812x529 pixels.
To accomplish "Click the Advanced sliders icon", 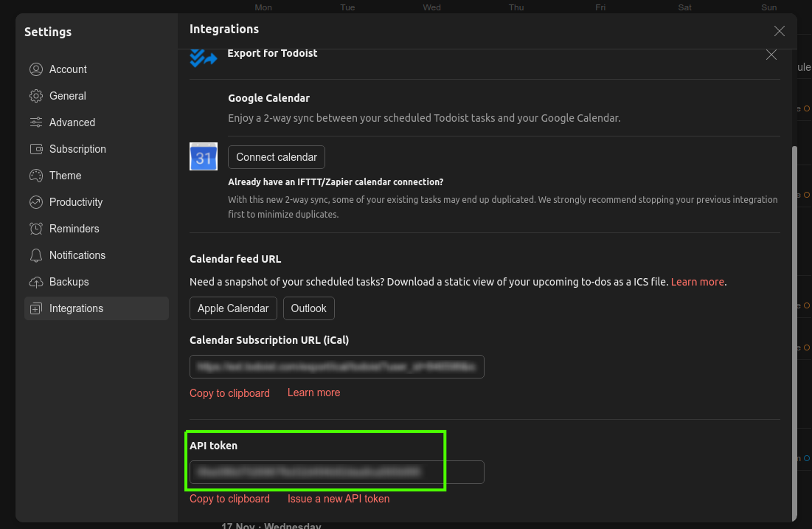I will [x=35, y=122].
